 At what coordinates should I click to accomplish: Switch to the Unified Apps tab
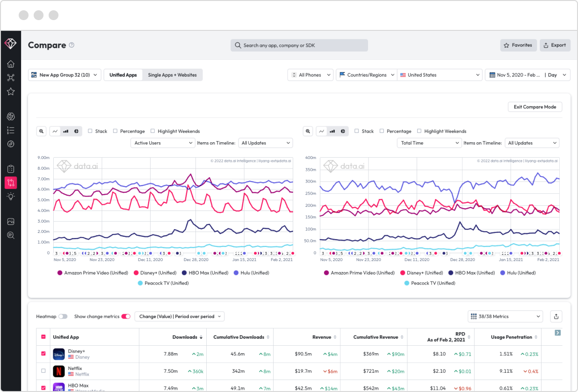123,75
